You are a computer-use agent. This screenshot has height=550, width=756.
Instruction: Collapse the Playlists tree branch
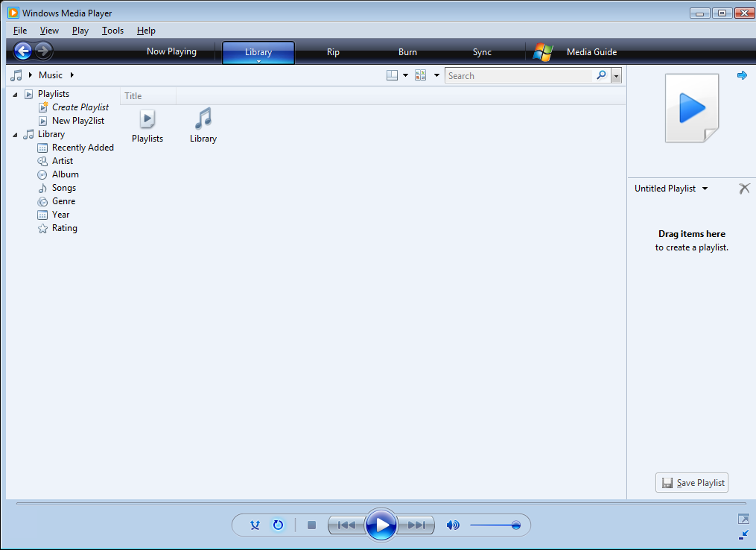16,93
